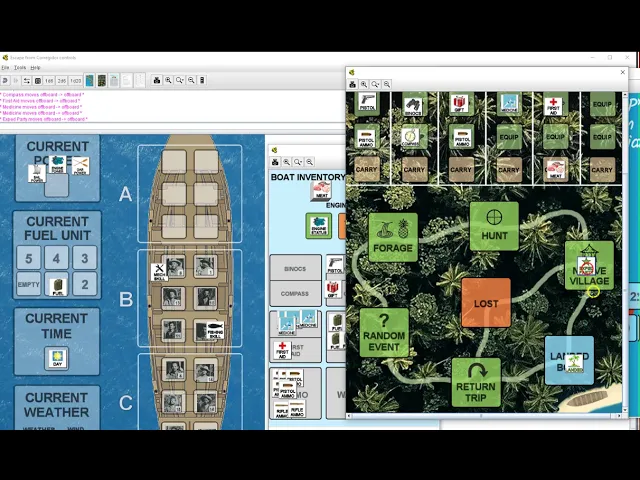This screenshot has height=480, width=640.
Task: Click fuel unit box 5
Action: [x=29, y=258]
